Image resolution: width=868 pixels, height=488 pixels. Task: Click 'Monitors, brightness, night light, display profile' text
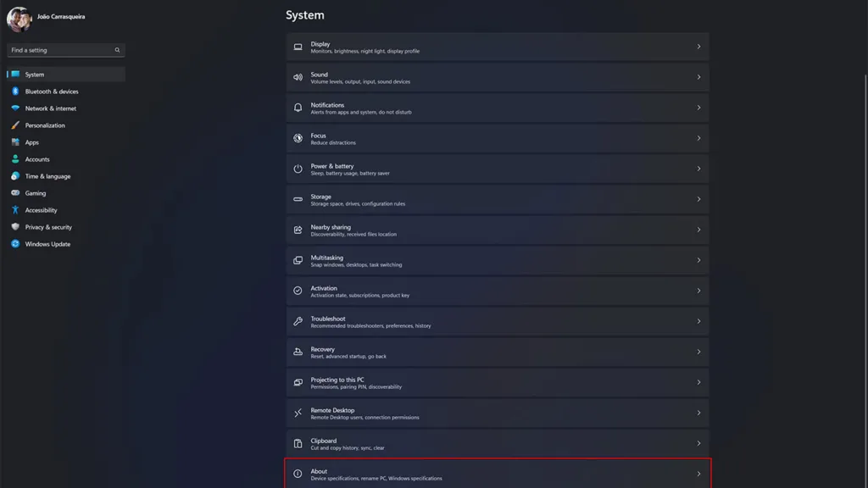[364, 51]
